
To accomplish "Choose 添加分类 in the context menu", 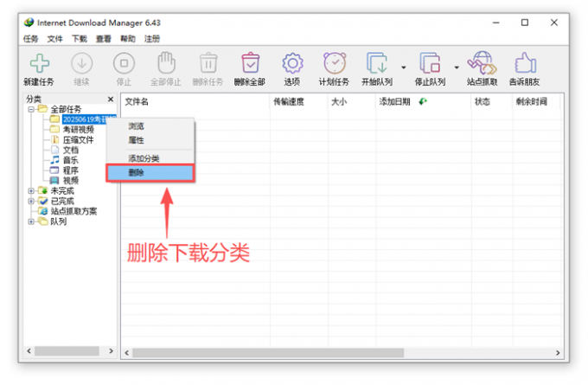I will (150, 158).
